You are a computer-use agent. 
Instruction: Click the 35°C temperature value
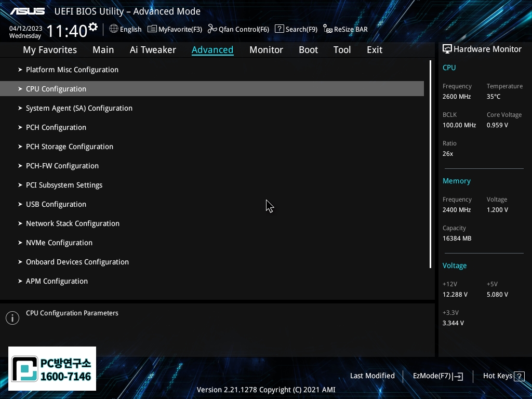[x=494, y=97]
